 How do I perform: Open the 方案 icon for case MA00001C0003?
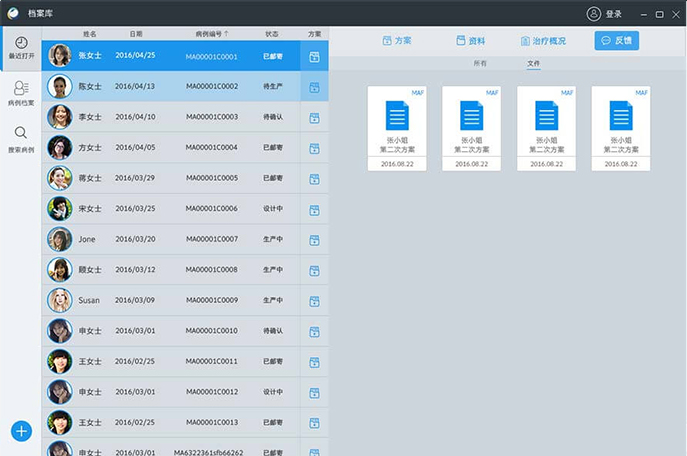pyautogui.click(x=314, y=118)
